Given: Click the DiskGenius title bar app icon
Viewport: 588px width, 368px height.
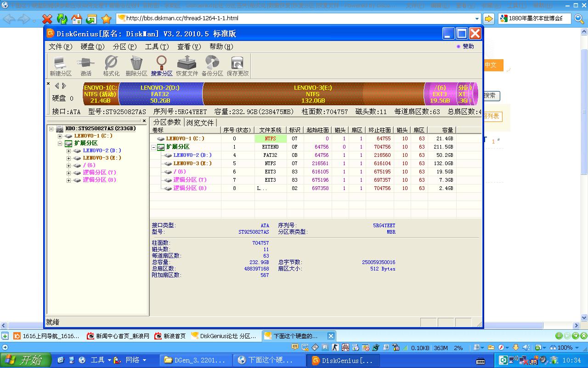Looking at the screenshot, I should tap(51, 34).
